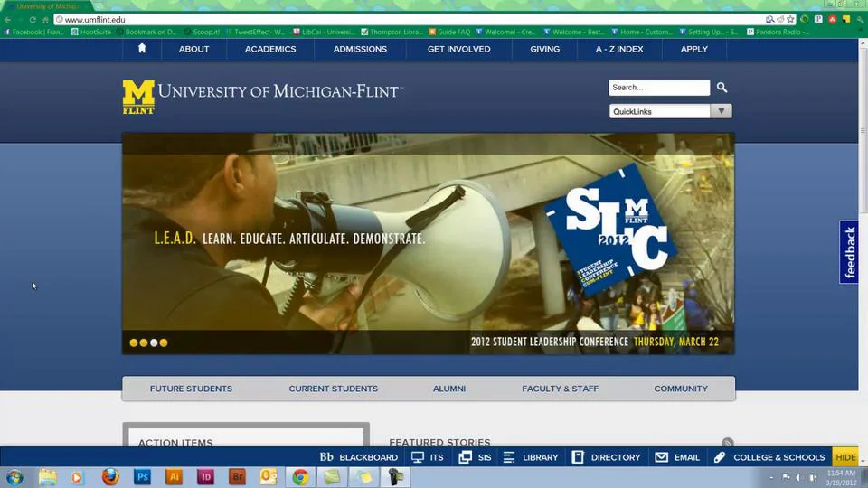The width and height of the screenshot is (868, 488).
Task: Click the feedback side tab
Action: tap(849, 252)
